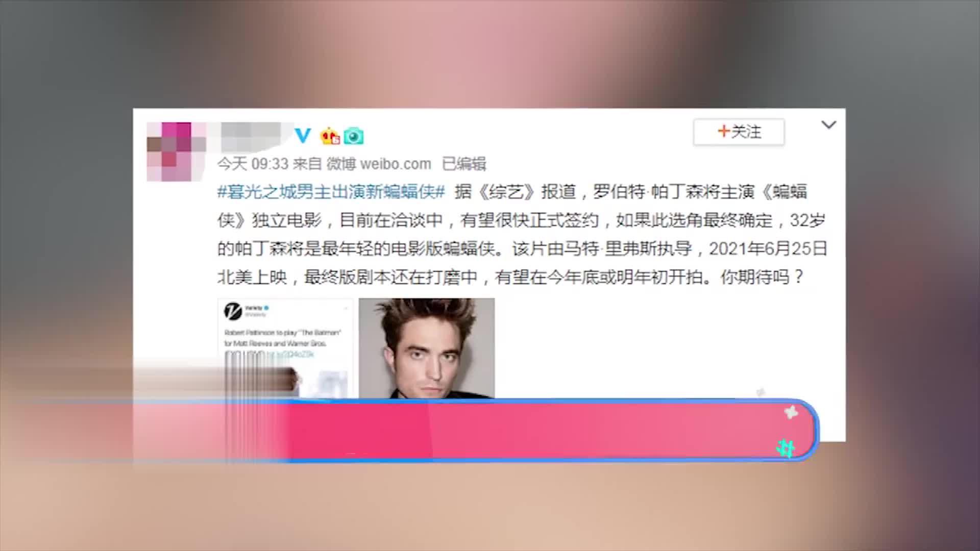Open the Variety tweet screenshot thumbnail
Viewport: 980px width, 551px height.
point(285,348)
